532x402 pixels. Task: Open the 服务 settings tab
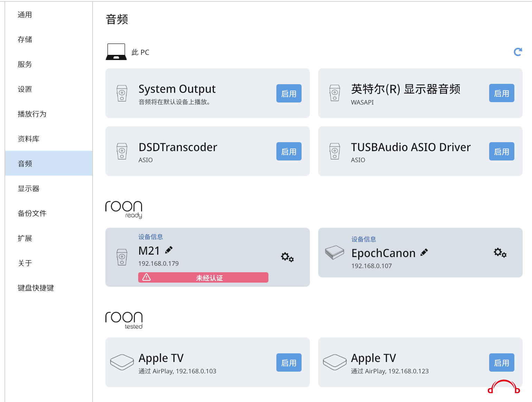tap(49, 64)
